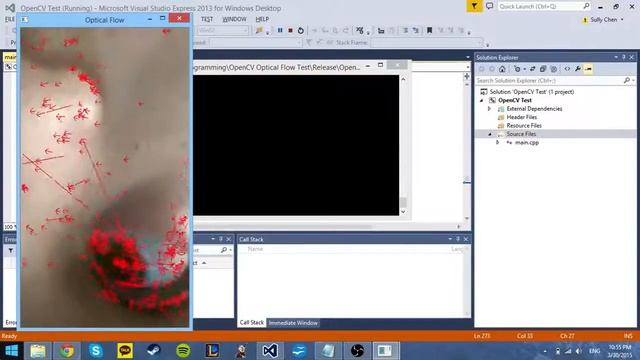Screen dimensions: 640x360
Task: Open OBS icon on the taskbar
Action: 357,351
